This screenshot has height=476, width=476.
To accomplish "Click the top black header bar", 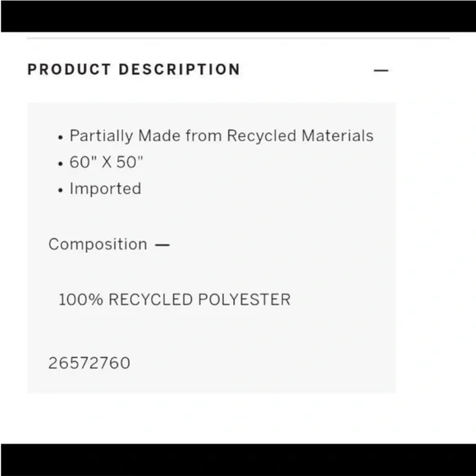I will tap(238, 16).
